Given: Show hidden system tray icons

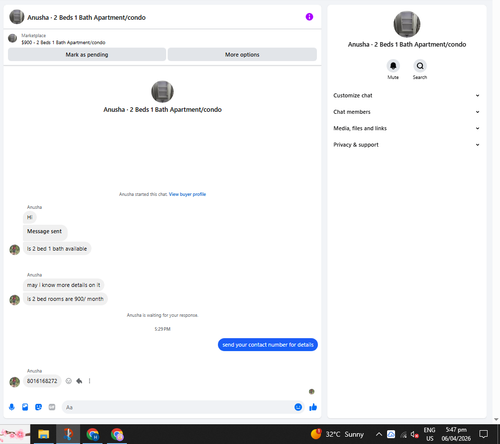Looking at the screenshot, I should coord(379,434).
